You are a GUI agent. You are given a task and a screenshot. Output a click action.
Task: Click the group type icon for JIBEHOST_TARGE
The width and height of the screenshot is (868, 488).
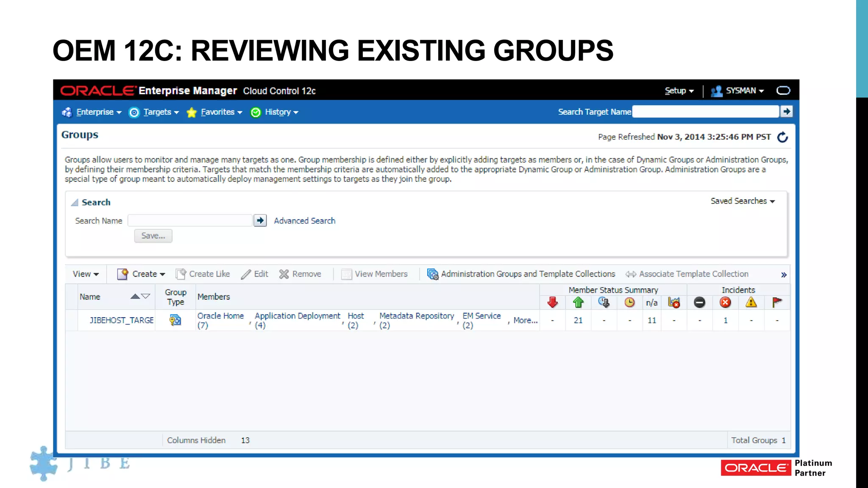click(175, 320)
